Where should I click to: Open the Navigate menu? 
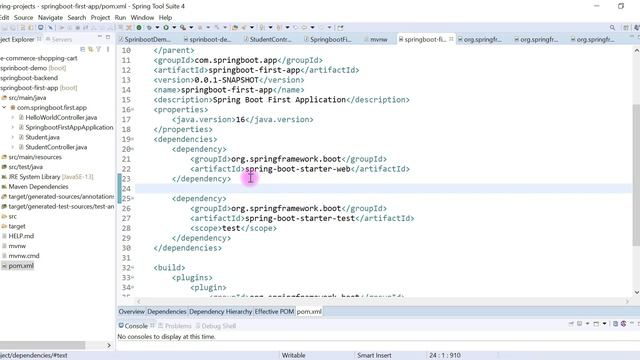point(50,18)
